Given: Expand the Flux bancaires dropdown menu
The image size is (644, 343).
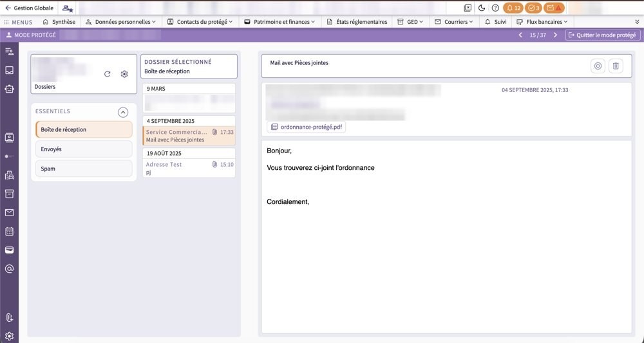Looking at the screenshot, I should point(542,22).
